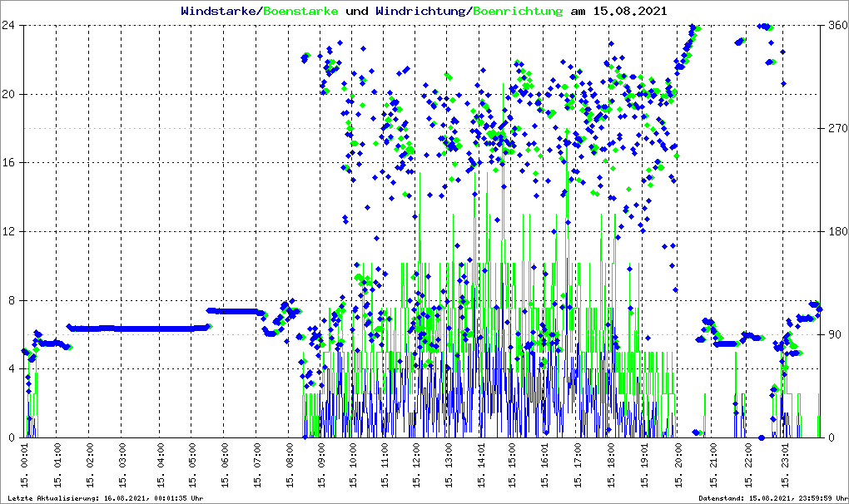Click the time label '15. 18:00'
Image resolution: width=849 pixels, height=504 pixels.
611,465
